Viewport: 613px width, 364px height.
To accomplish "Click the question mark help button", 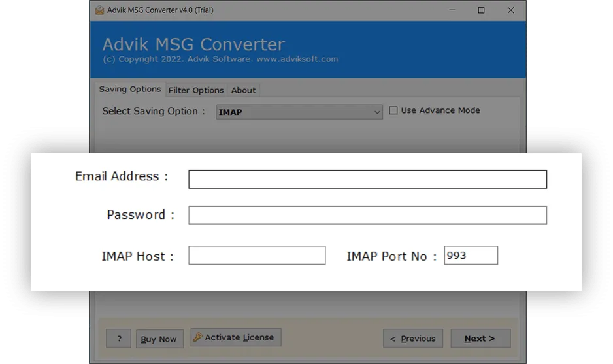I will [x=119, y=339].
